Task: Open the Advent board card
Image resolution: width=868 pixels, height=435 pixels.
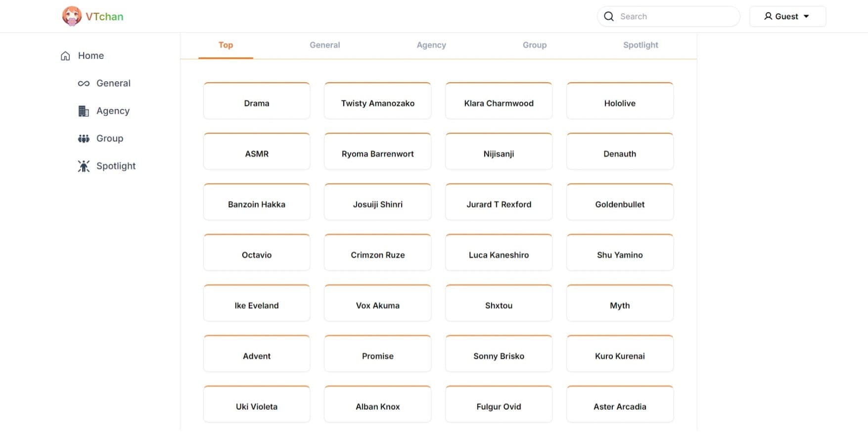Action: 257,353
